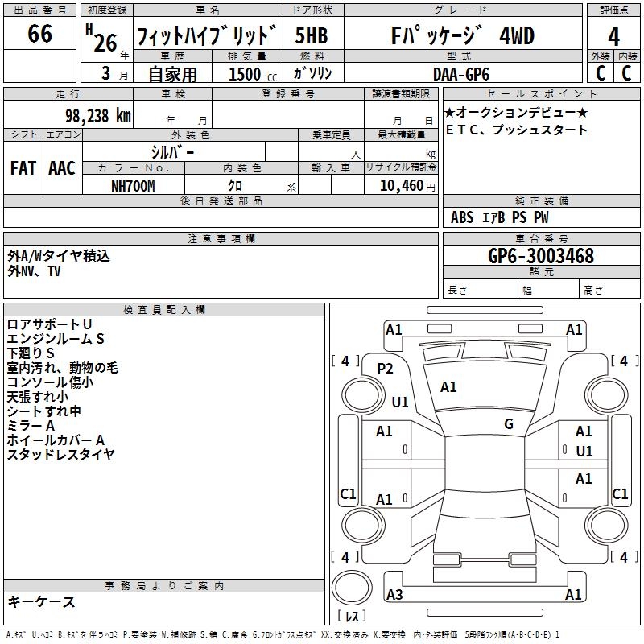Select the office notice キーケース
644x644 pixels.
pos(41,601)
